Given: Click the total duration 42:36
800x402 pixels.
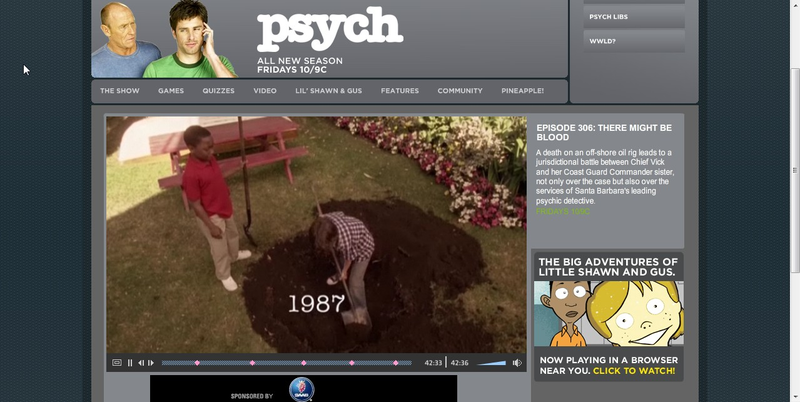Looking at the screenshot, I should pos(460,363).
